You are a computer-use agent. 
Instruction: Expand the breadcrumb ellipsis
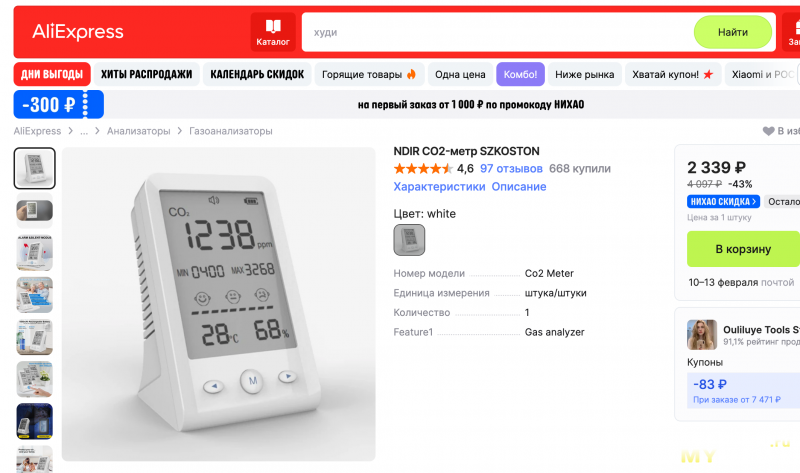tap(84, 131)
